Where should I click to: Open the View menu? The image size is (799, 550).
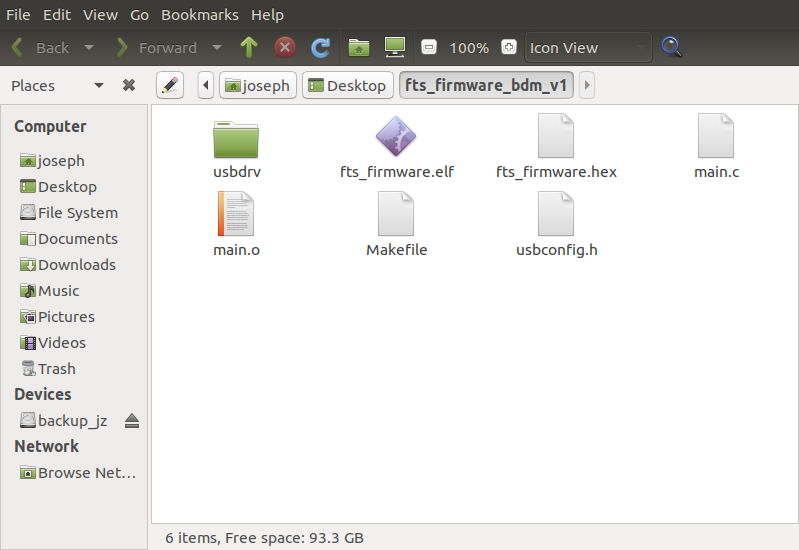click(x=100, y=15)
